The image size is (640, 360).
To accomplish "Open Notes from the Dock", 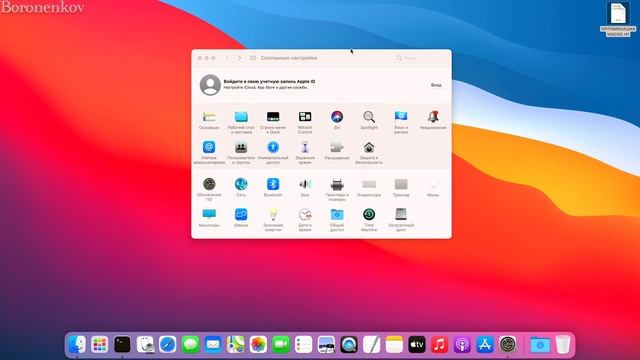I will 394,345.
